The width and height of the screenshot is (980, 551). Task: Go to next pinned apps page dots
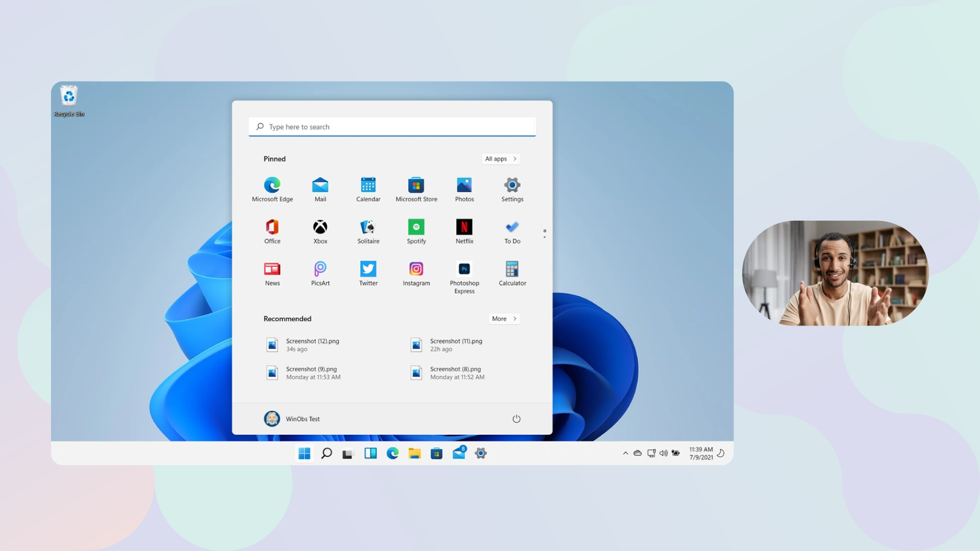pos(545,233)
